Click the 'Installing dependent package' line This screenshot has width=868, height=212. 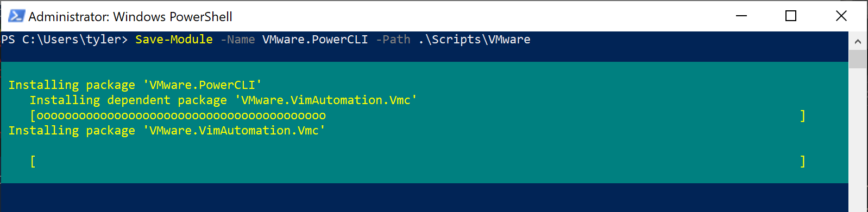tap(223, 100)
